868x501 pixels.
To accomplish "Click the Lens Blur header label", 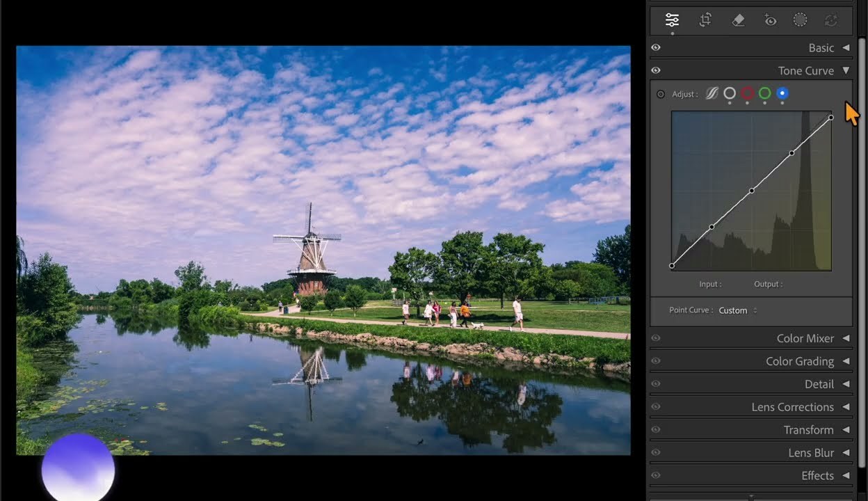I will 811,454.
